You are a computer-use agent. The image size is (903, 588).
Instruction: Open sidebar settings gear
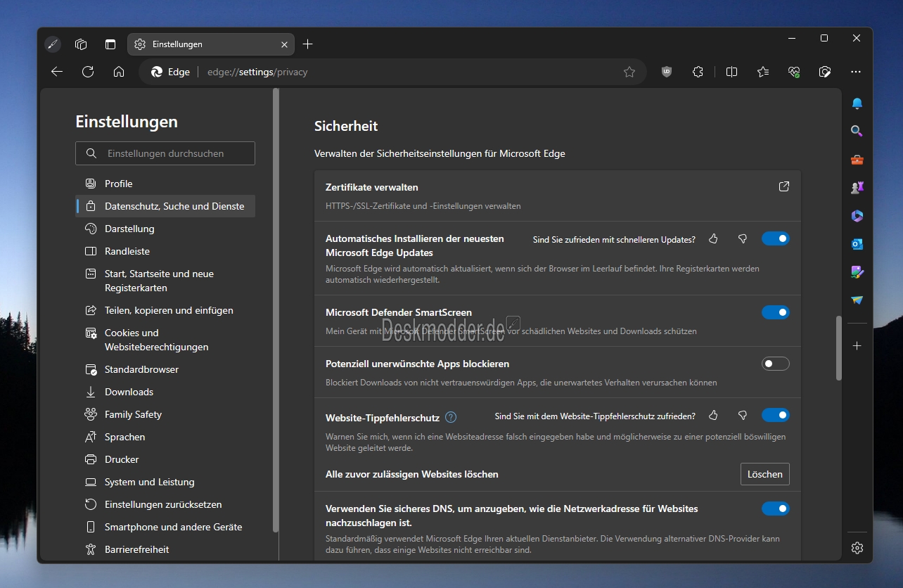[x=857, y=547]
